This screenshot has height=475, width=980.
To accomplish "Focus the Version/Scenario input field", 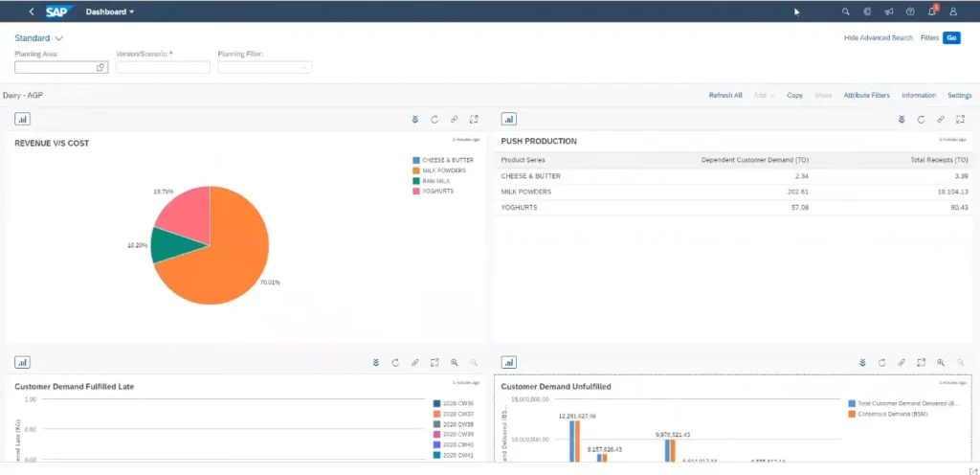I will click(x=163, y=67).
